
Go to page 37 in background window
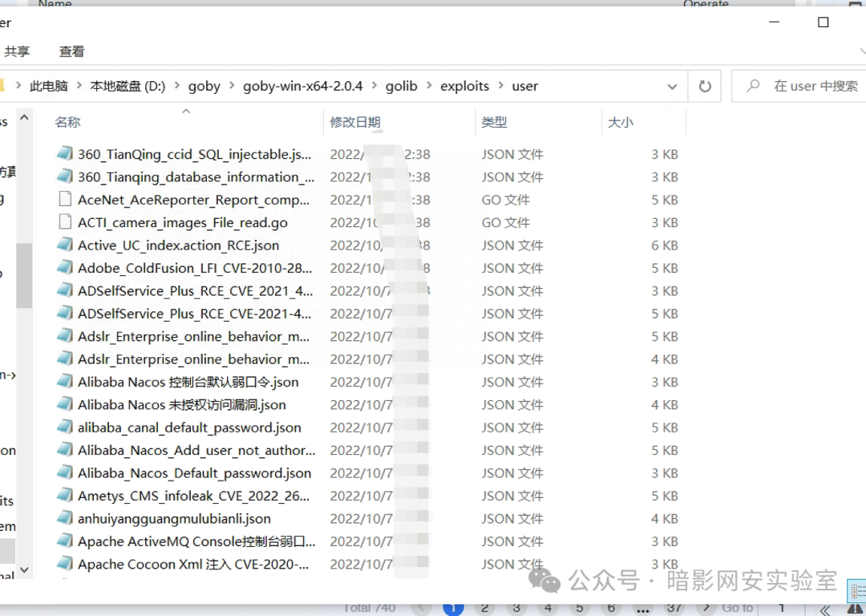tap(674, 608)
